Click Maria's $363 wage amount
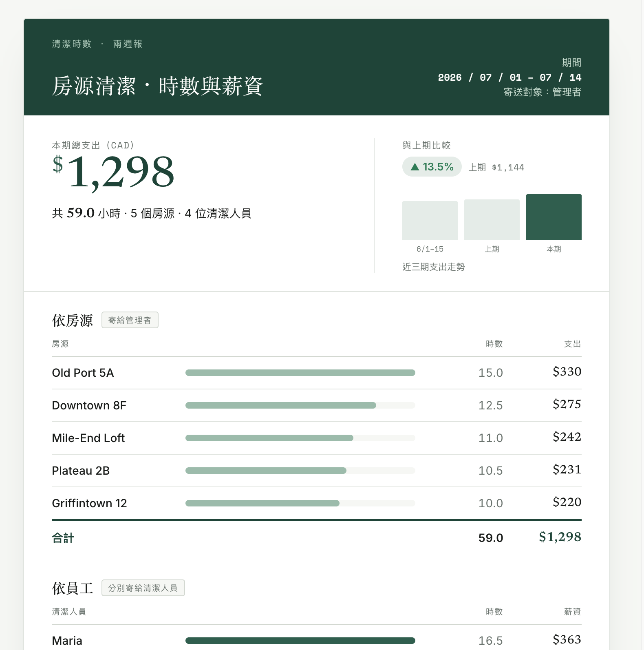This screenshot has width=644, height=650. pos(567,639)
